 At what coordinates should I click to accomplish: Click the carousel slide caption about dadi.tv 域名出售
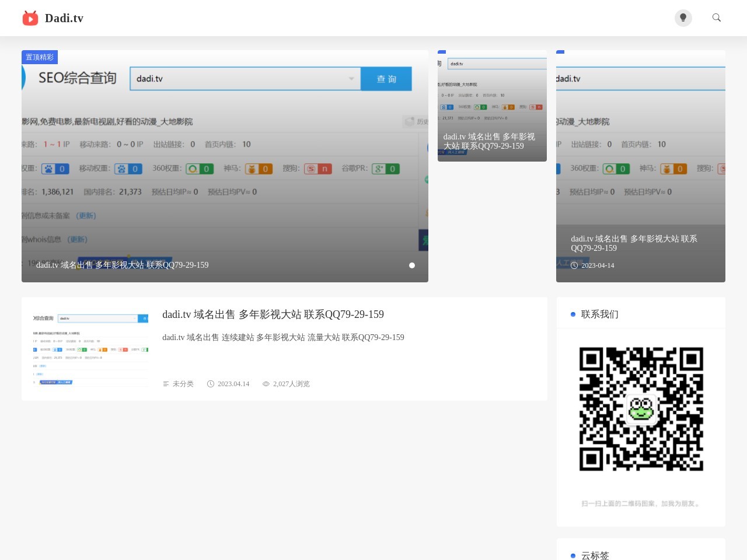pyautogui.click(x=123, y=265)
